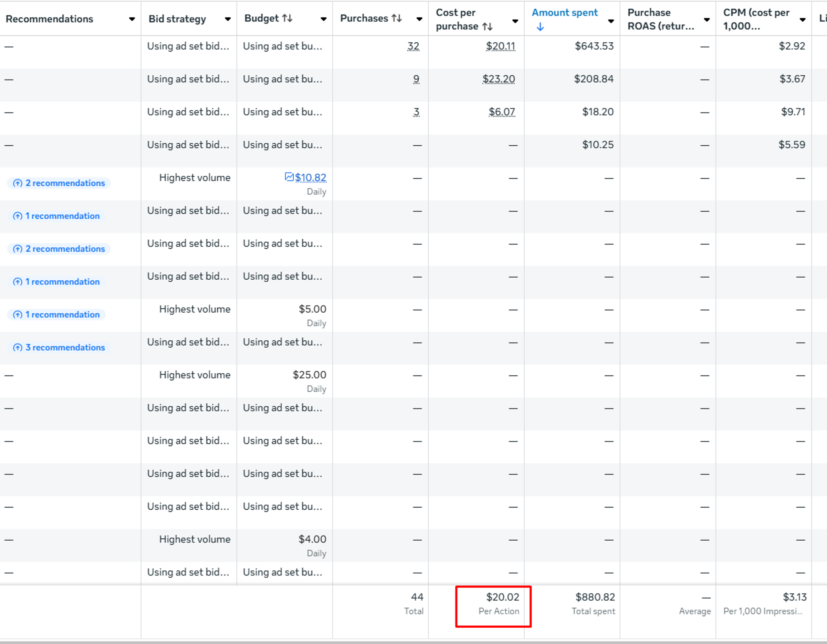The image size is (827, 644).
Task: Open the Cost per purchase dropdown arrow
Action: [515, 21]
